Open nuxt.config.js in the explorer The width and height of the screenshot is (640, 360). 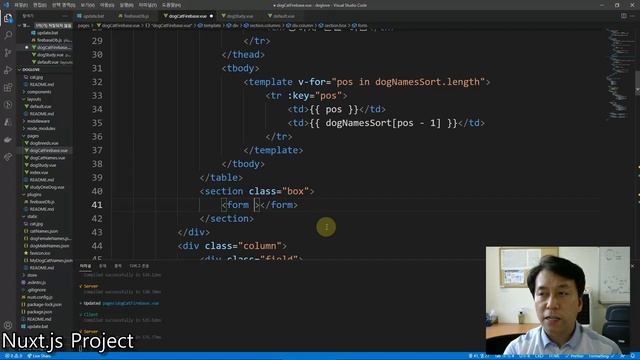pos(40,298)
